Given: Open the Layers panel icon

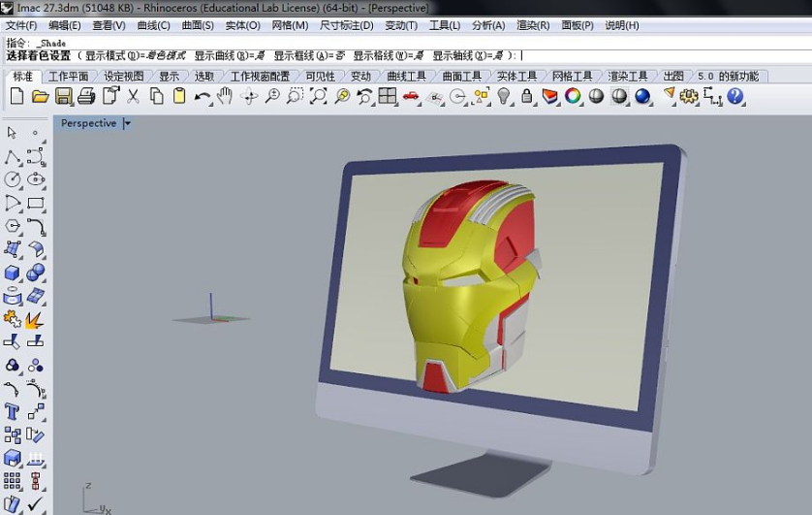Looking at the screenshot, I should (x=550, y=96).
